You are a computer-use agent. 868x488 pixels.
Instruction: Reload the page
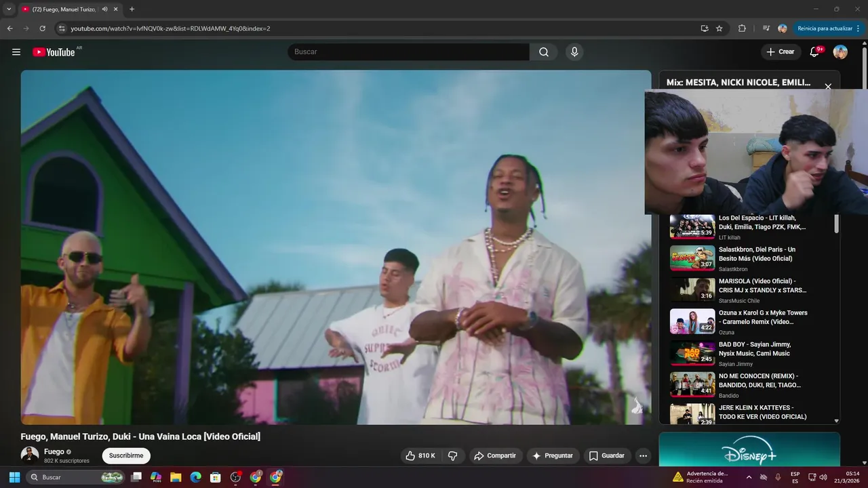point(42,28)
